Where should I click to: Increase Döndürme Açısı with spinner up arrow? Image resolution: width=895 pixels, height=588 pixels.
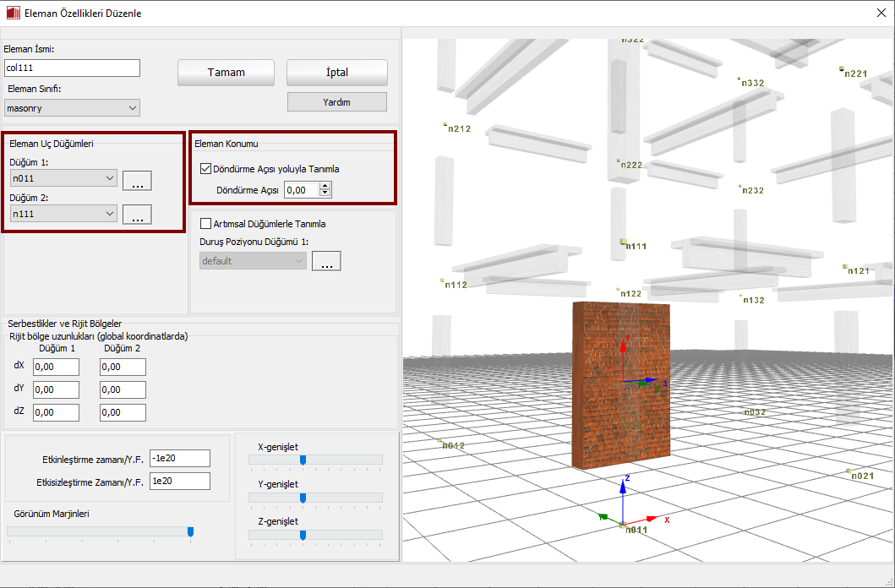[325, 186]
